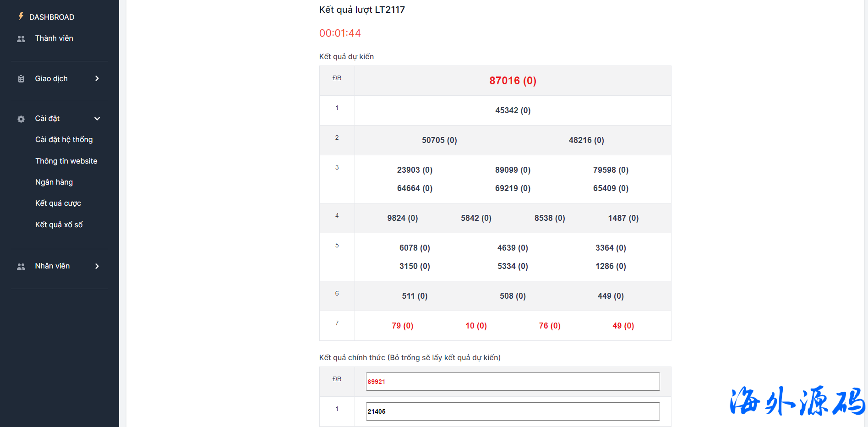This screenshot has width=868, height=427.
Task: Open Kết quả cược page
Action: [58, 203]
